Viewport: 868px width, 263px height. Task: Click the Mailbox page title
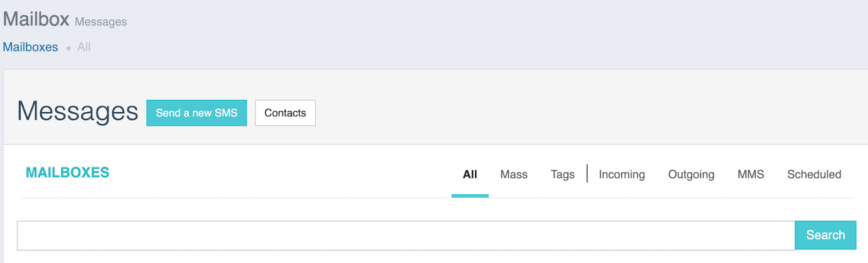[x=36, y=20]
